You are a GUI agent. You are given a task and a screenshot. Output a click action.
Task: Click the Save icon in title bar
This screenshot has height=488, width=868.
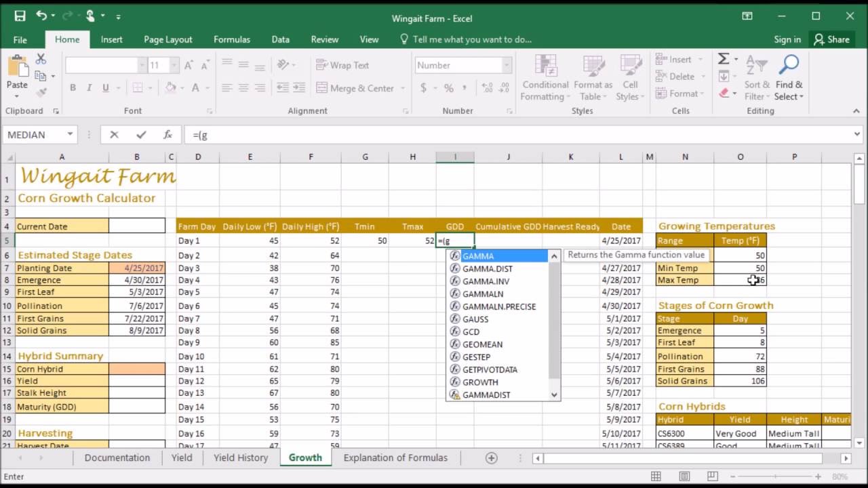pyautogui.click(x=20, y=16)
